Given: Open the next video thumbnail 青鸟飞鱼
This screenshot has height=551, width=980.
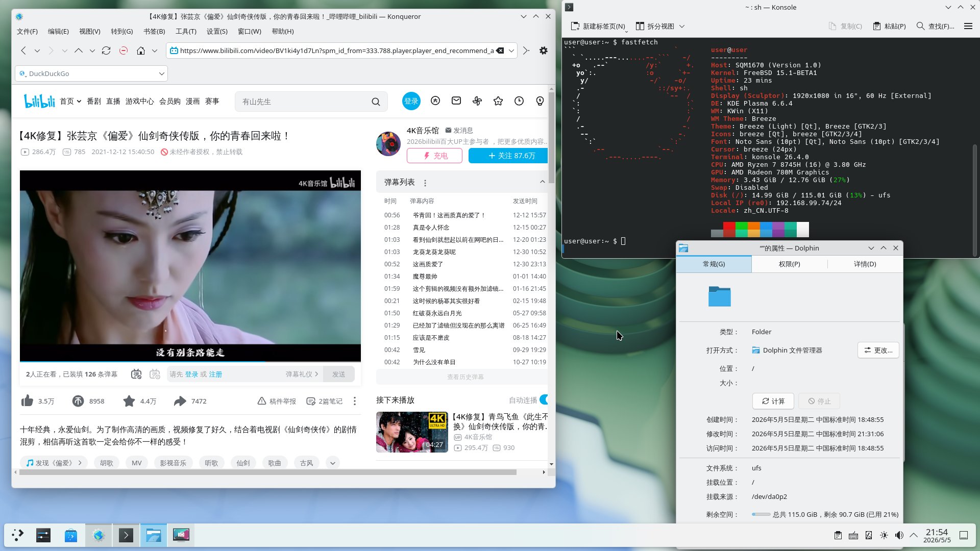Looking at the screenshot, I should pyautogui.click(x=412, y=432).
